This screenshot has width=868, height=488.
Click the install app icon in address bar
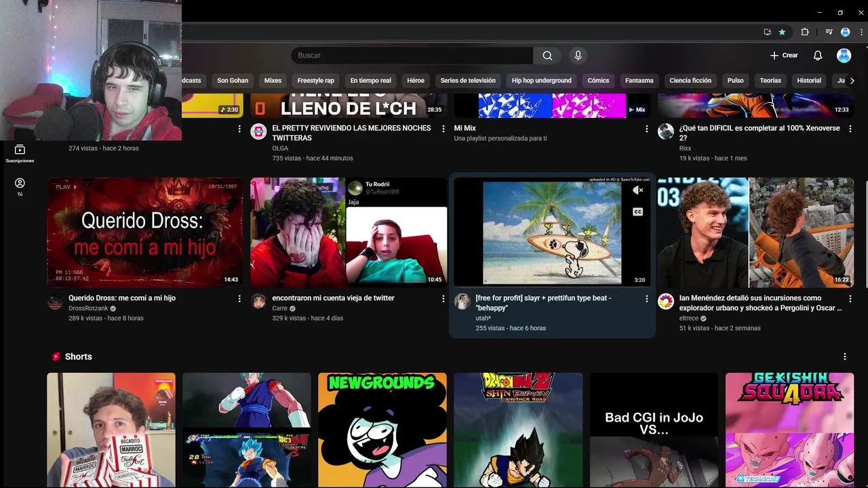click(x=767, y=32)
